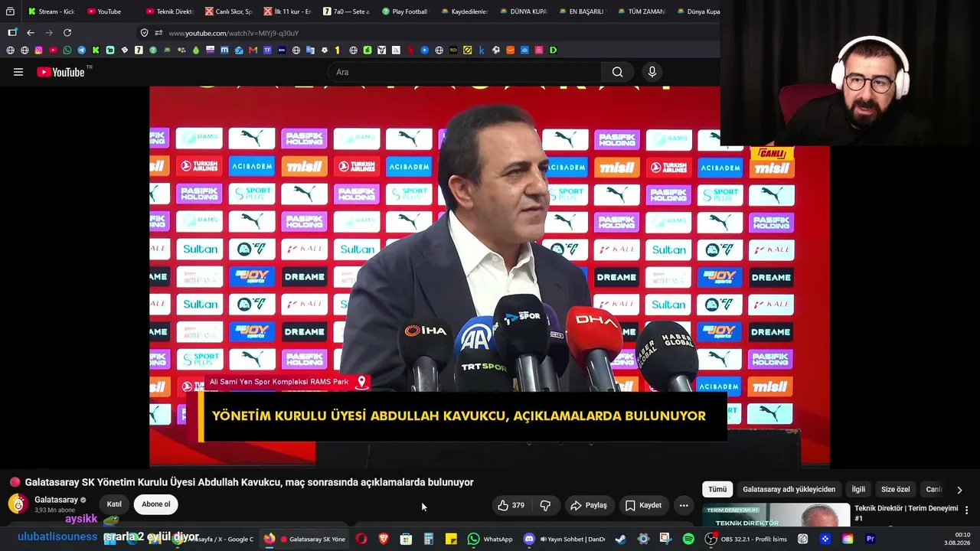980x551 pixels.
Task: Share the video with Paylaş button
Action: click(589, 505)
